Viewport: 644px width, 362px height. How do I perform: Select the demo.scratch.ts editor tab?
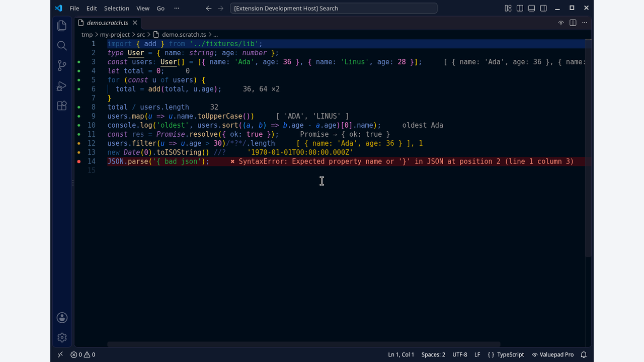click(108, 23)
